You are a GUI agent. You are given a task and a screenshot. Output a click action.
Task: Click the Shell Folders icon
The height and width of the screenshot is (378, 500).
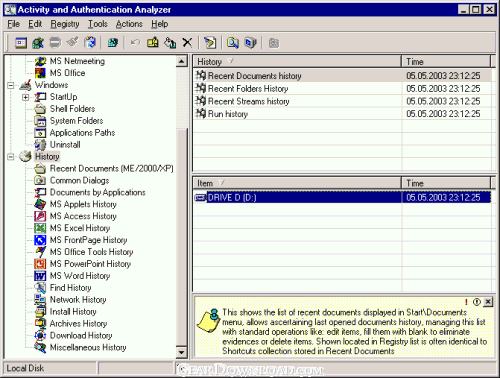tap(40, 109)
